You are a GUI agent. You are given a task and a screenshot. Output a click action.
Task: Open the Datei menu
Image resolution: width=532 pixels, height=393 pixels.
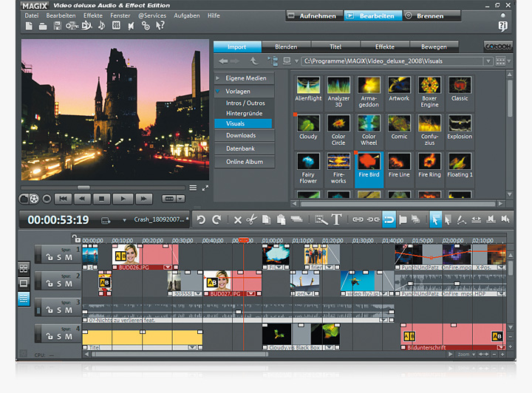tap(32, 16)
